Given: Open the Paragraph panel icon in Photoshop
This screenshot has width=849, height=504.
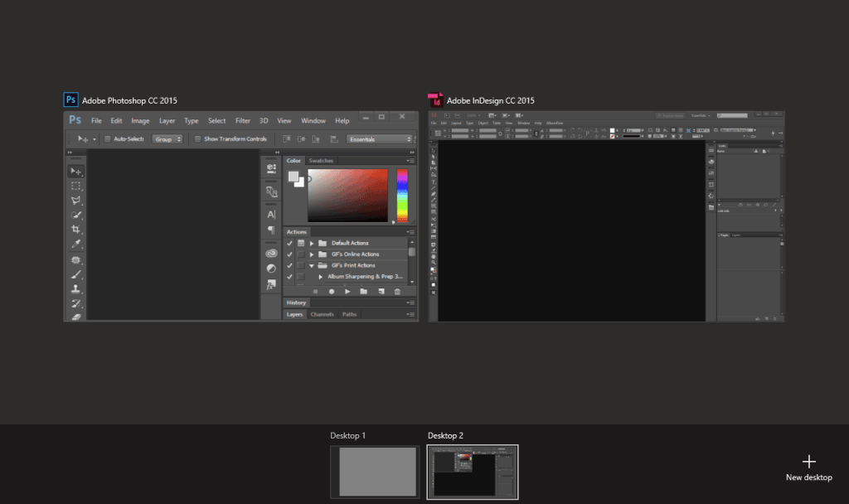Looking at the screenshot, I should pyautogui.click(x=271, y=230).
